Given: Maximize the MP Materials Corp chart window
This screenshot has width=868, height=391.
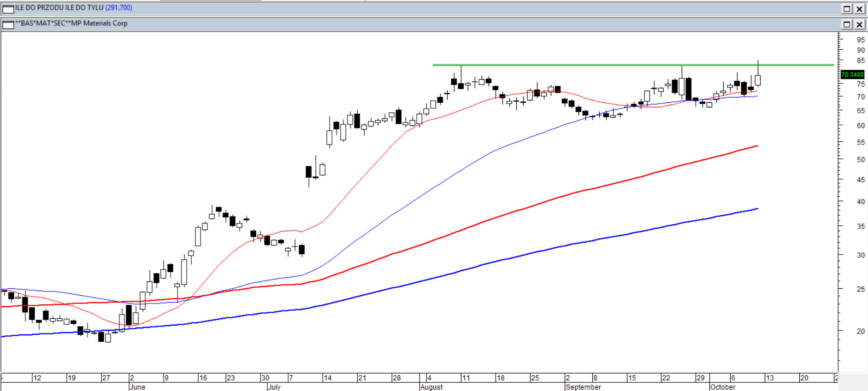Looking at the screenshot, I should coord(847,24).
